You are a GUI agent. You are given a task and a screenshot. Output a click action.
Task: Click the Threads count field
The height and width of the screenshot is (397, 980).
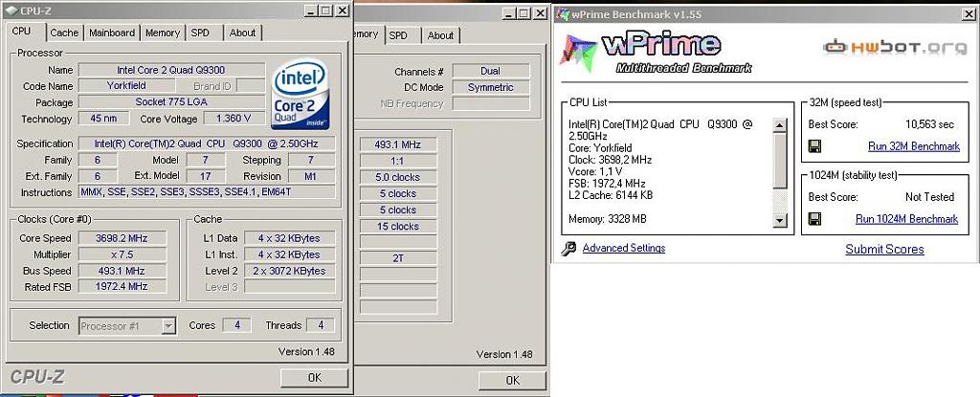click(321, 325)
